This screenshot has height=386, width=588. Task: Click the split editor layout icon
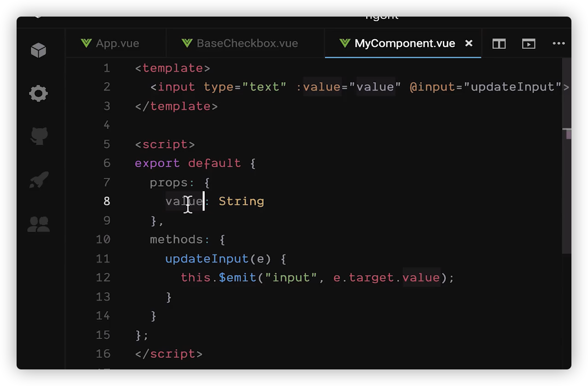coord(499,44)
